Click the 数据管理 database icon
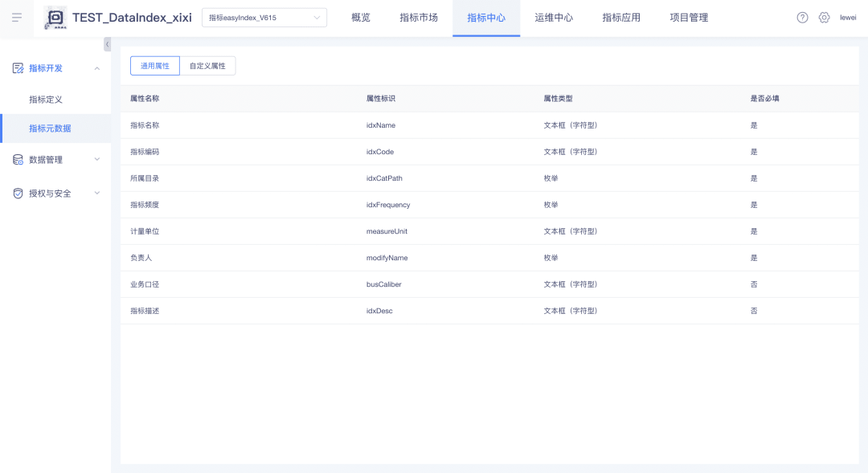 pyautogui.click(x=18, y=160)
